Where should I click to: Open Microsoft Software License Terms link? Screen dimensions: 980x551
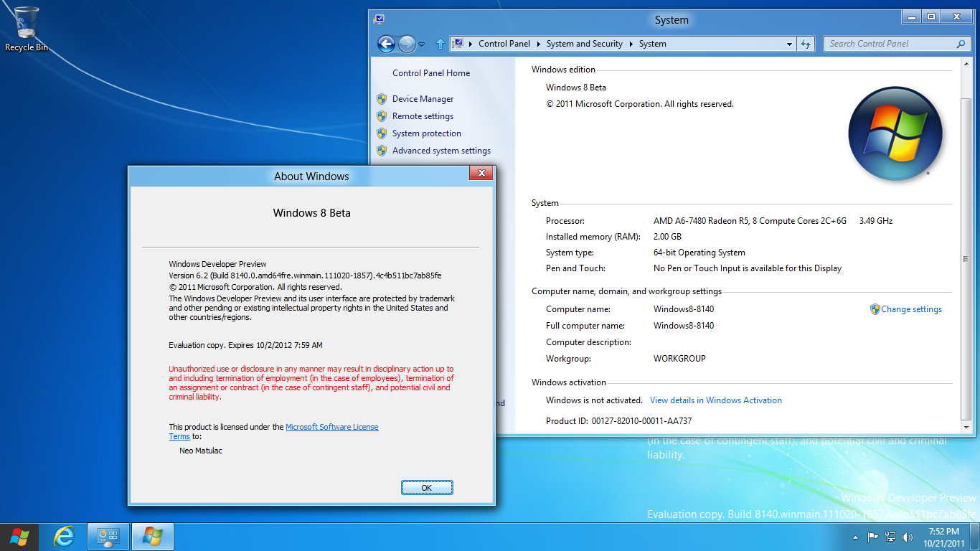[x=332, y=427]
